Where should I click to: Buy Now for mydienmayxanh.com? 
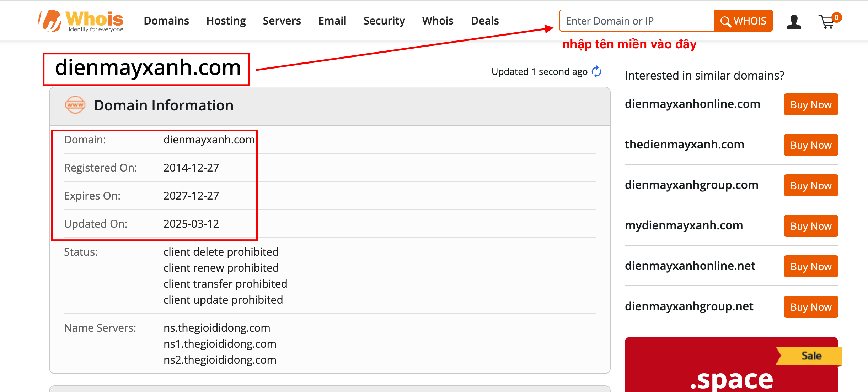811,226
